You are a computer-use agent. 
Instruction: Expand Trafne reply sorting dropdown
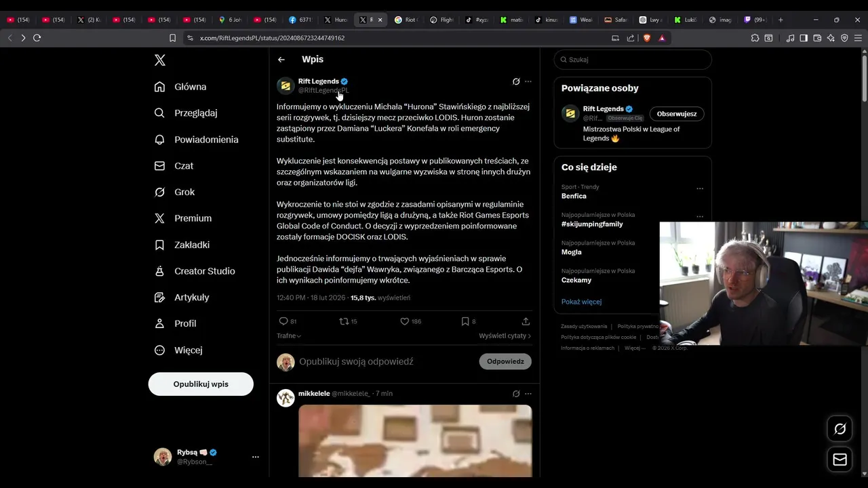(289, 336)
